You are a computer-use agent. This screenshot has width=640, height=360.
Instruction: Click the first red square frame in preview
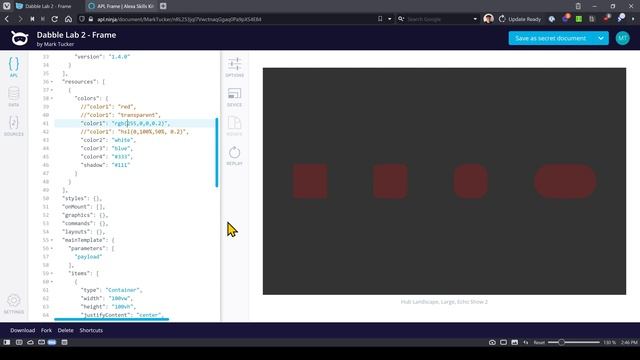pyautogui.click(x=310, y=181)
